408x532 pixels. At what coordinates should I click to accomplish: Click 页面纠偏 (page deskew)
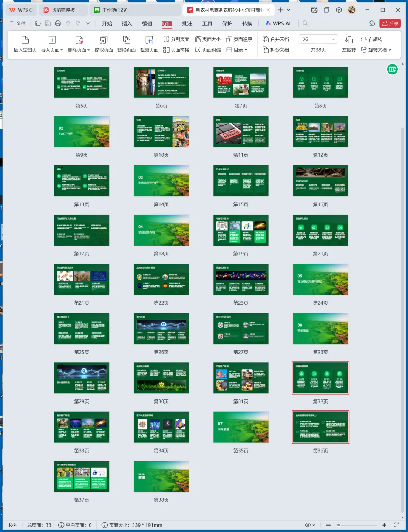[208, 50]
